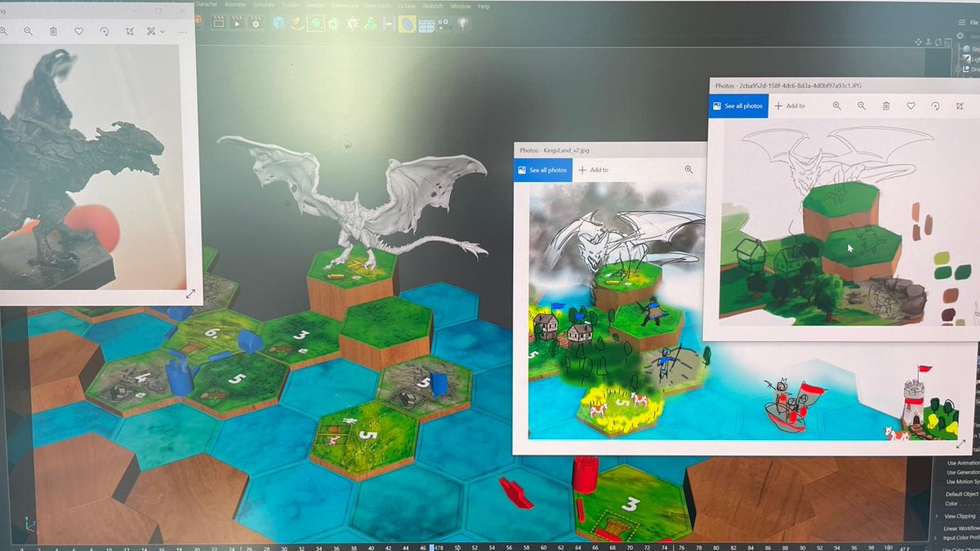Open the Octane menu

(x=408, y=6)
